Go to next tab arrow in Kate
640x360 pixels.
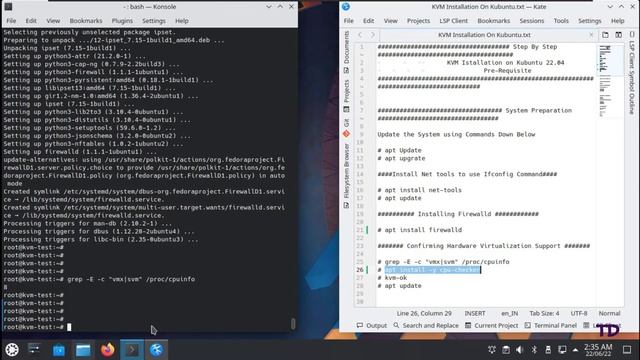pyautogui.click(x=372, y=35)
